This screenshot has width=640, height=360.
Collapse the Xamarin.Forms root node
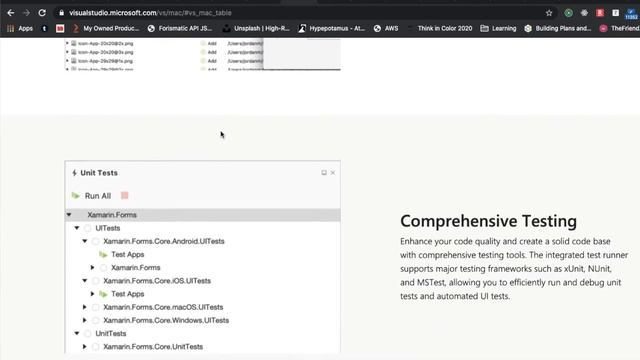coord(69,215)
